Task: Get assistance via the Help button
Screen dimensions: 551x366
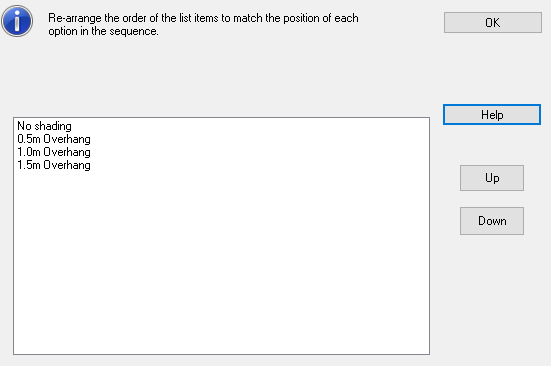Action: (x=492, y=115)
